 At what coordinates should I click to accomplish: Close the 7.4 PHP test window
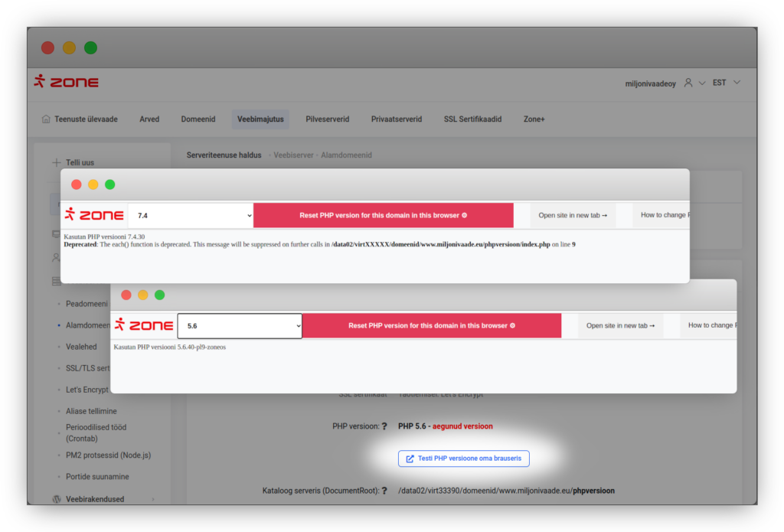77,184
